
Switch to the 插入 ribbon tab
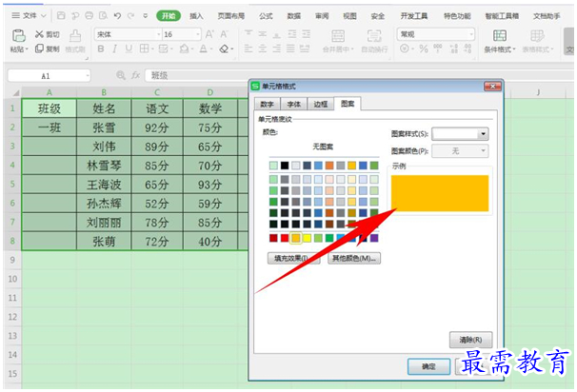[196, 16]
